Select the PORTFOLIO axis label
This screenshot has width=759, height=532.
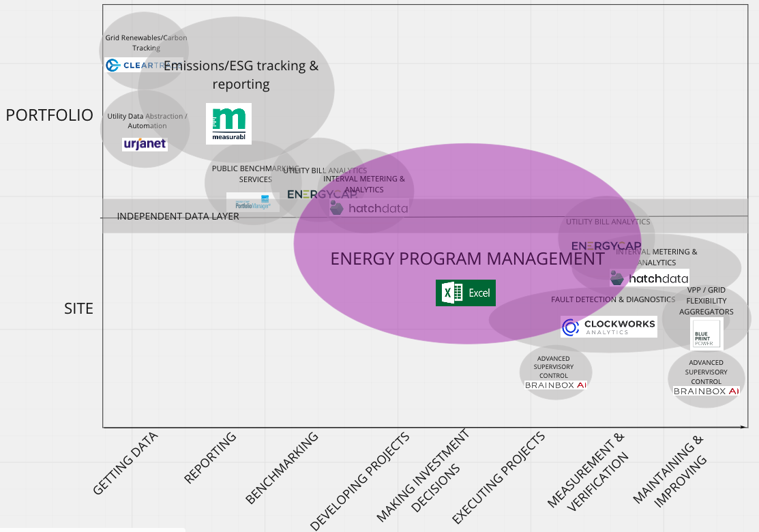tap(49, 115)
